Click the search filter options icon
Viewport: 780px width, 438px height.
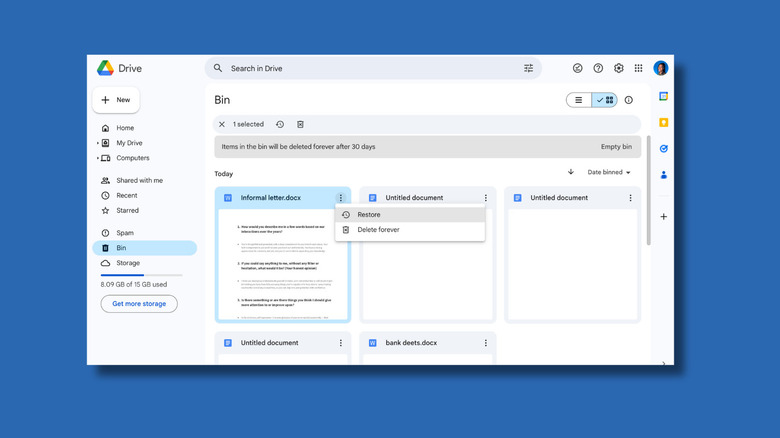tap(529, 69)
